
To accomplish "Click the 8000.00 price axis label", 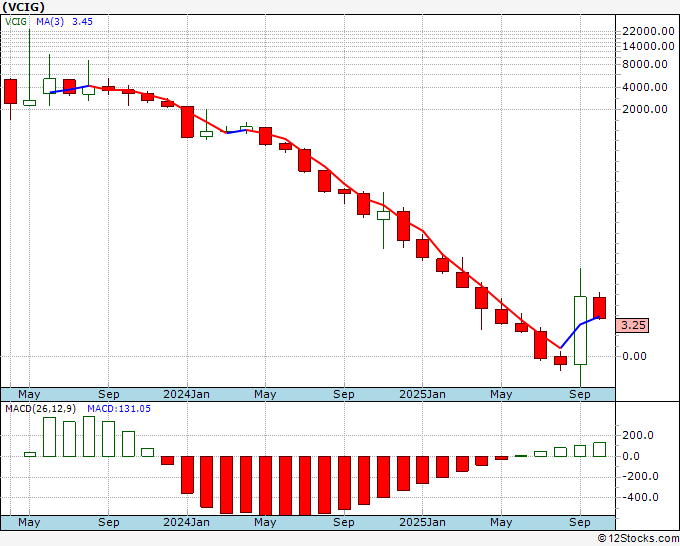I will click(645, 64).
